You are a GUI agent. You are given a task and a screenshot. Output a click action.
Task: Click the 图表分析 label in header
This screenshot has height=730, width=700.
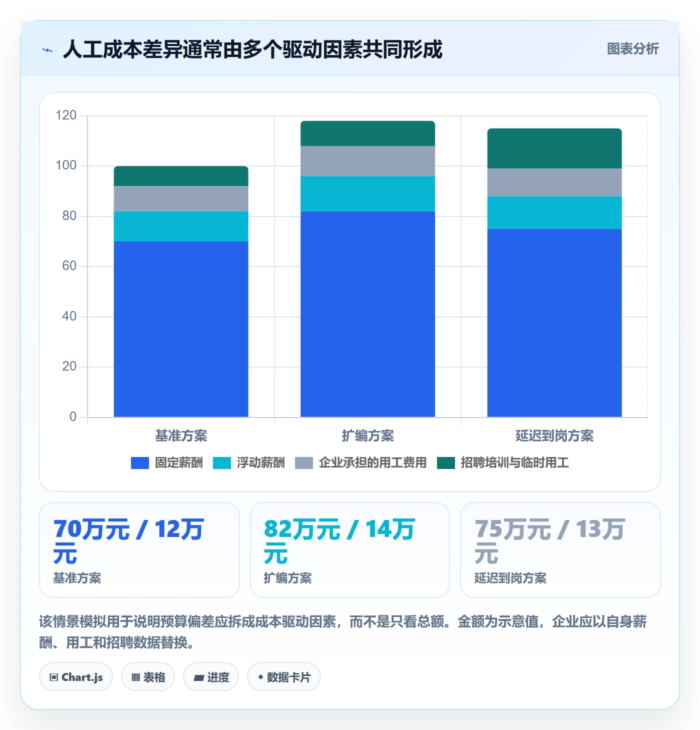(x=632, y=49)
